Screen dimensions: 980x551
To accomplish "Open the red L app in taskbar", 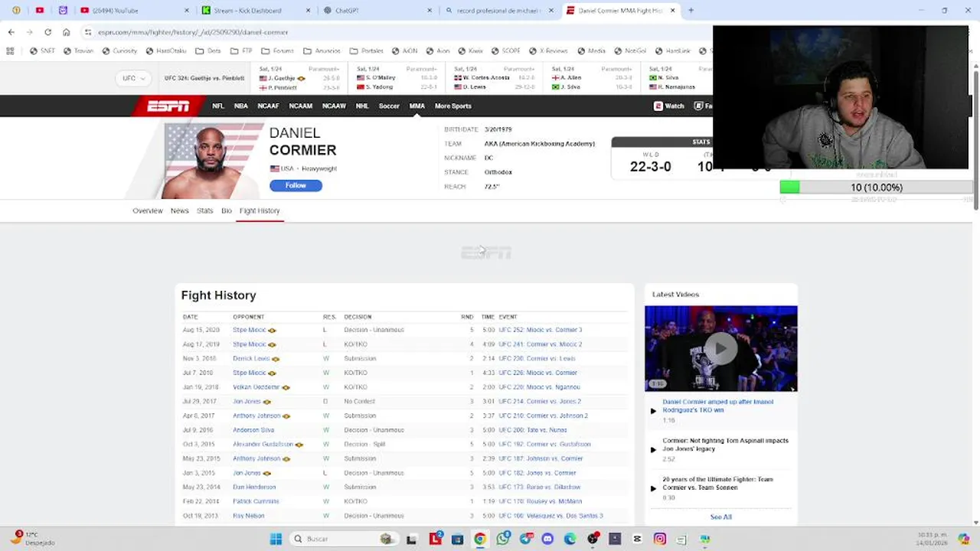I will click(435, 539).
